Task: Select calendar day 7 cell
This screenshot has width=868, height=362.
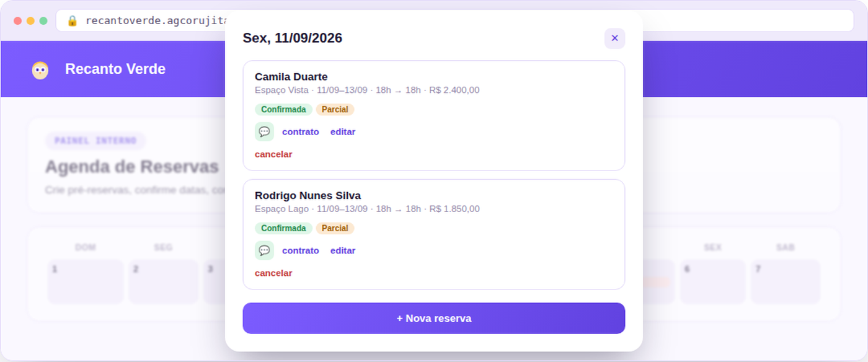Action: click(786, 281)
